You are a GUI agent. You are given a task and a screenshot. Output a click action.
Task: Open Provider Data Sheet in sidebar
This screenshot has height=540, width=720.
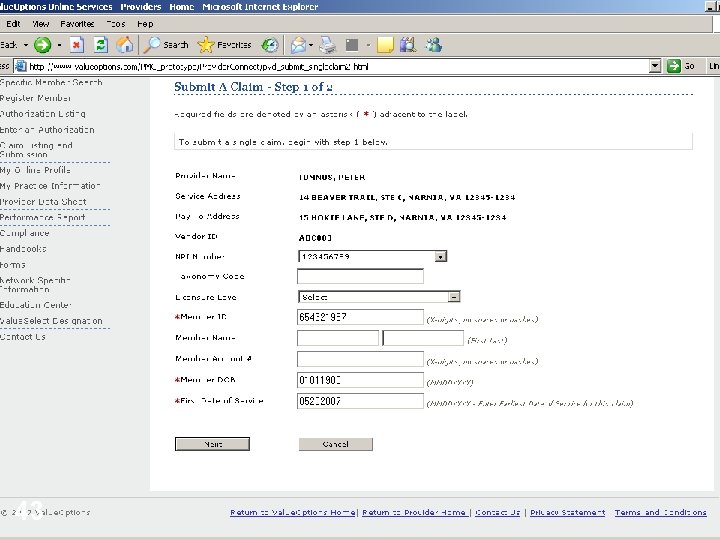43,202
